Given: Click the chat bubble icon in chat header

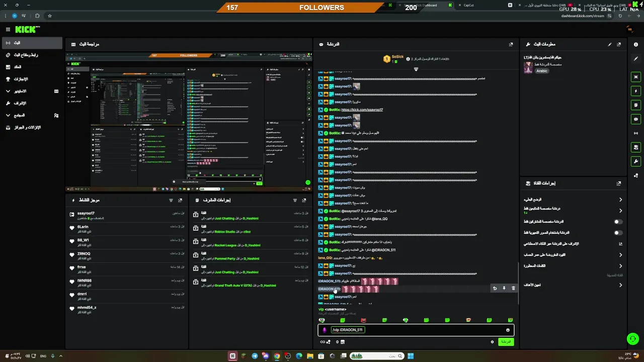Looking at the screenshot, I should tap(321, 44).
